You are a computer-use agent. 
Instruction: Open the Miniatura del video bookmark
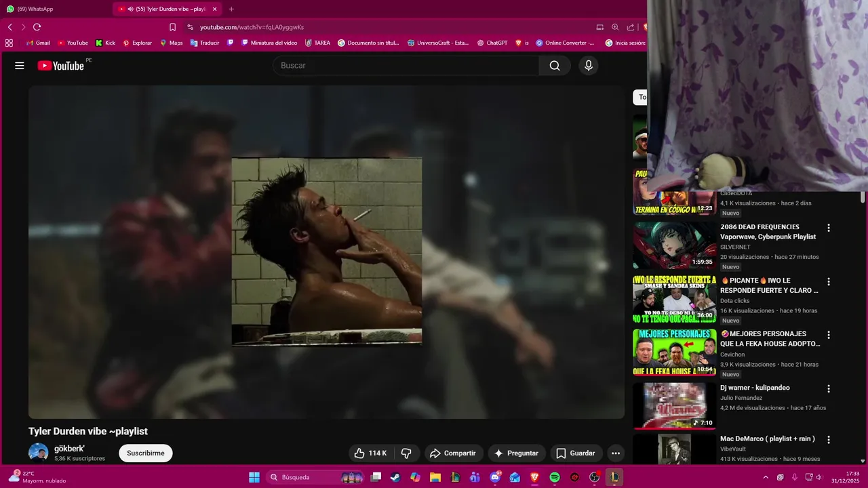[x=269, y=43]
